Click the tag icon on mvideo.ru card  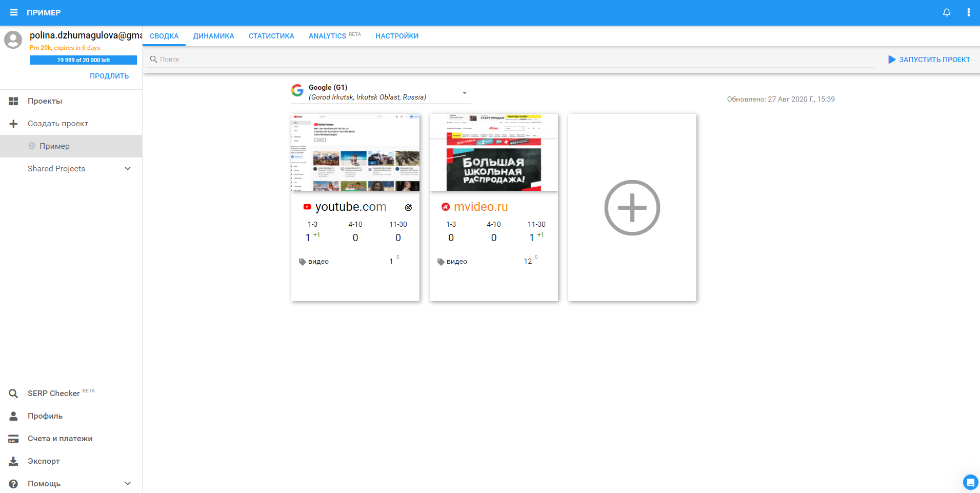click(441, 262)
